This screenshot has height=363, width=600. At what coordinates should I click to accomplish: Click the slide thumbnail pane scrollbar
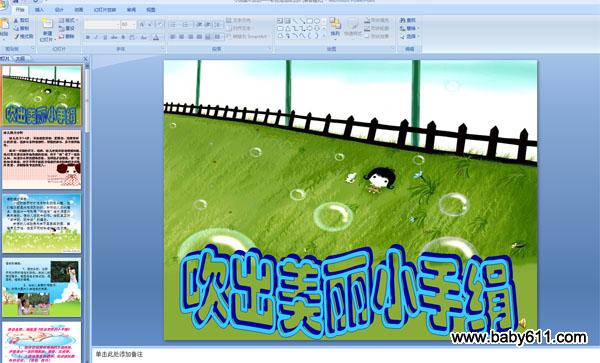point(87,210)
